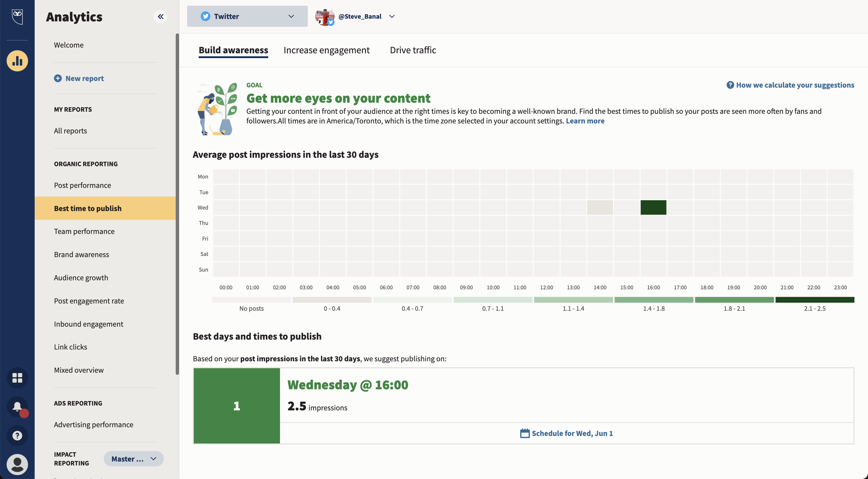The height and width of the screenshot is (479, 868).
Task: Select Audience growth in sidebar
Action: [81, 278]
